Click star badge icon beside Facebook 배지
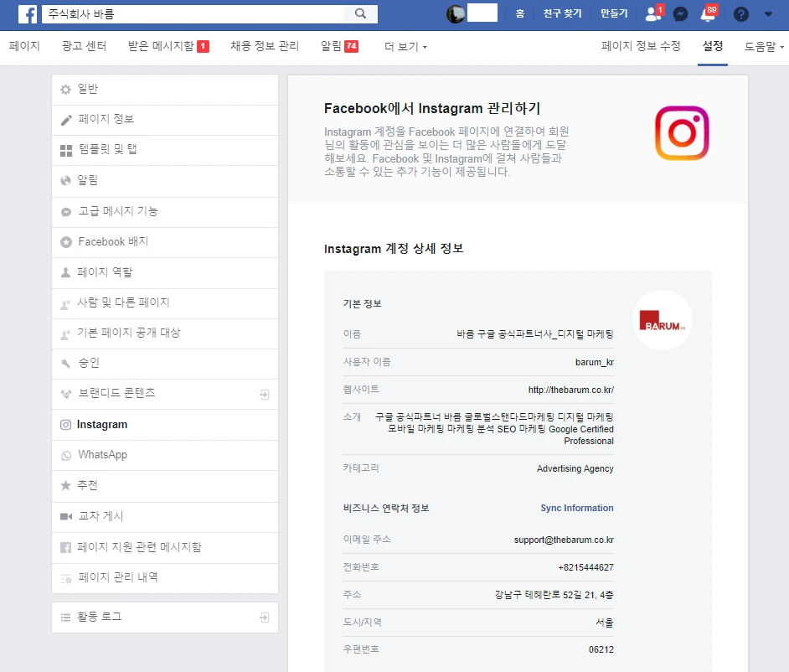This screenshot has height=672, width=789. pyautogui.click(x=66, y=242)
